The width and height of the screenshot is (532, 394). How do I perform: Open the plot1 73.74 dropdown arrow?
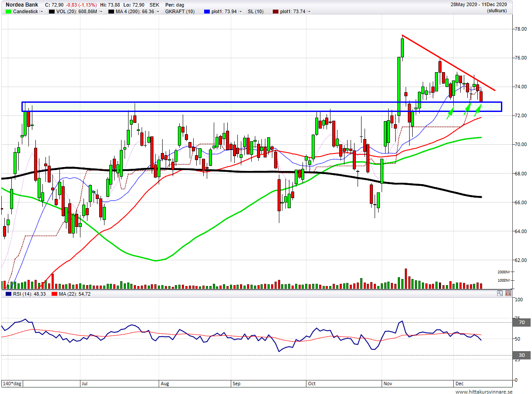(309, 11)
